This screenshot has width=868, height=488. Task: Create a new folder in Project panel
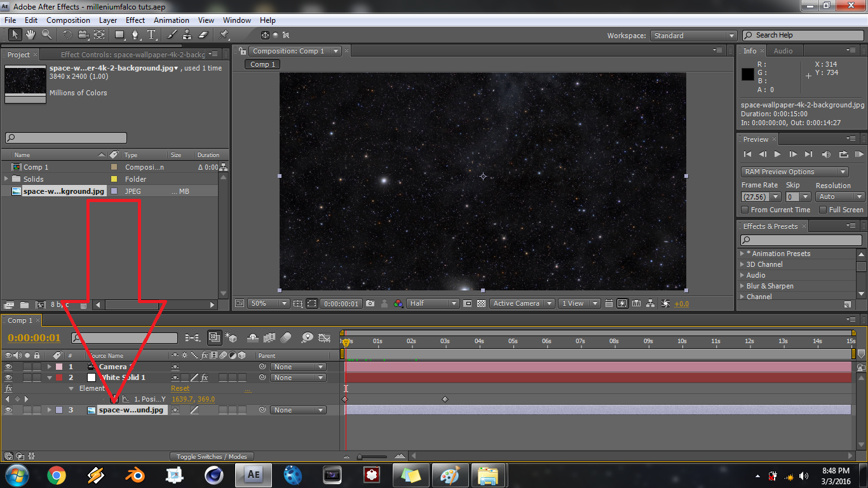click(24, 305)
